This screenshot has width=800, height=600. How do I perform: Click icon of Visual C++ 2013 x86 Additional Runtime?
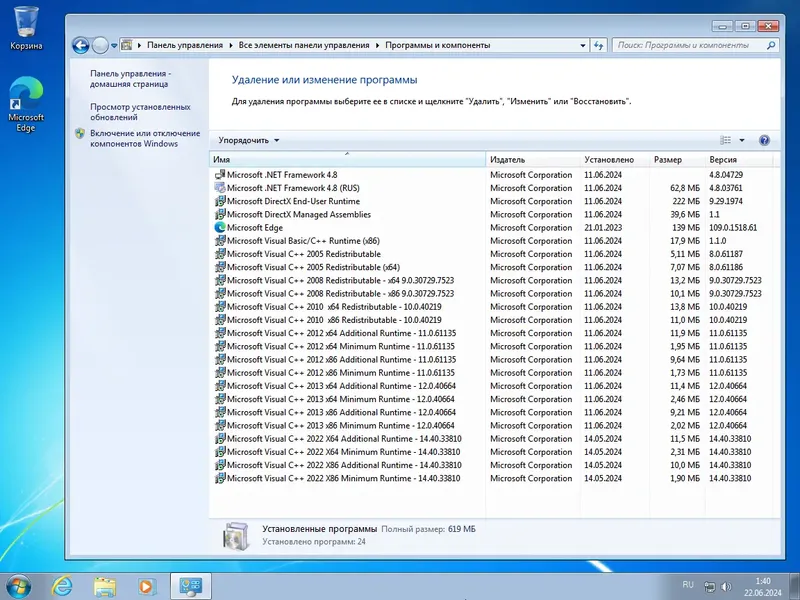click(220, 412)
